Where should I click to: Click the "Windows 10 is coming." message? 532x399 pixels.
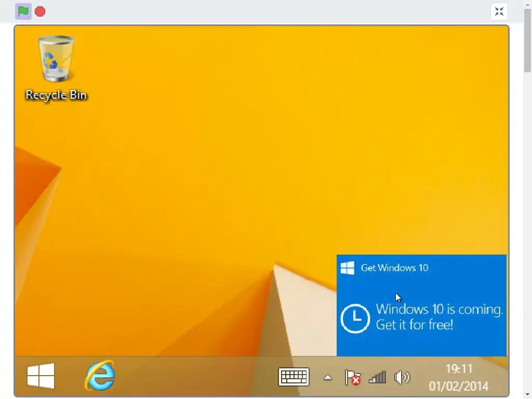(x=440, y=310)
